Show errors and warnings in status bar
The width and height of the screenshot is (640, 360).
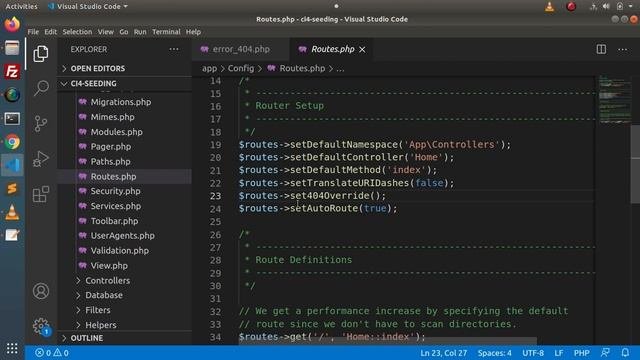52,353
